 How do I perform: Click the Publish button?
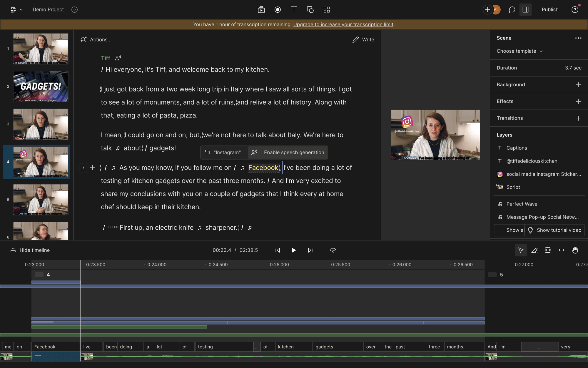(550, 9)
